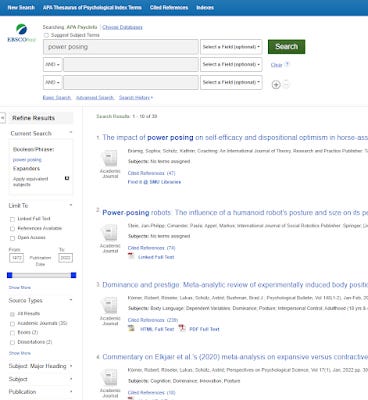The image size is (368, 400).
Task: Open 'Commentary on Elkjær et al.' result title
Action: (x=235, y=357)
